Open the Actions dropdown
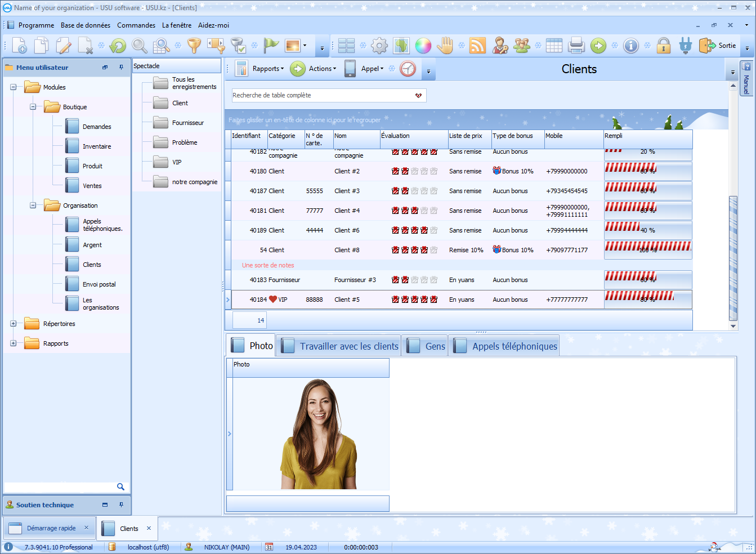Screen dimensions: 756x554 pyautogui.click(x=322, y=69)
